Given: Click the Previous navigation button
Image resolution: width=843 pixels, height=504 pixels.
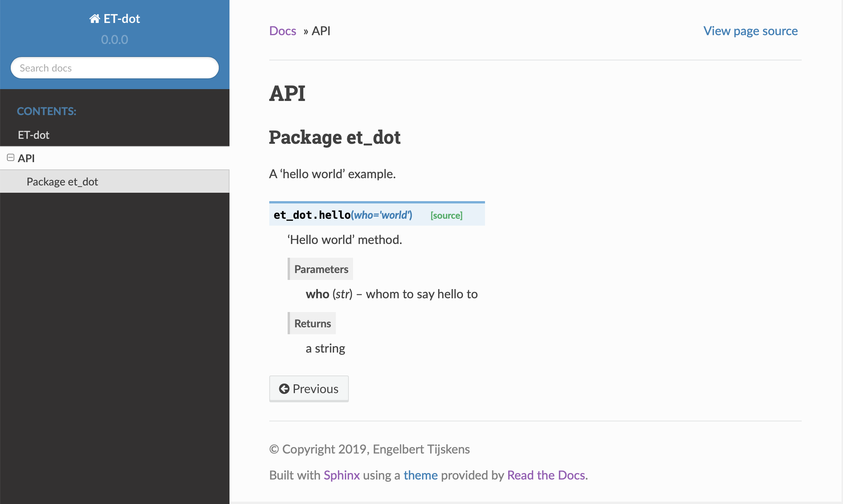Looking at the screenshot, I should click(309, 389).
